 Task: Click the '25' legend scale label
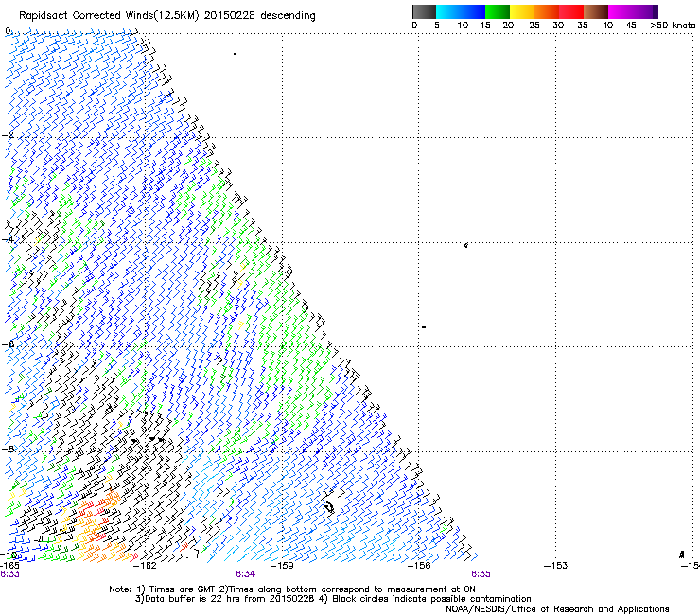coord(534,26)
